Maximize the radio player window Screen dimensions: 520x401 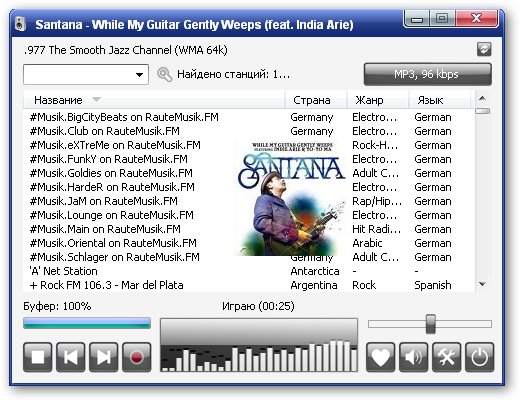click(442, 19)
